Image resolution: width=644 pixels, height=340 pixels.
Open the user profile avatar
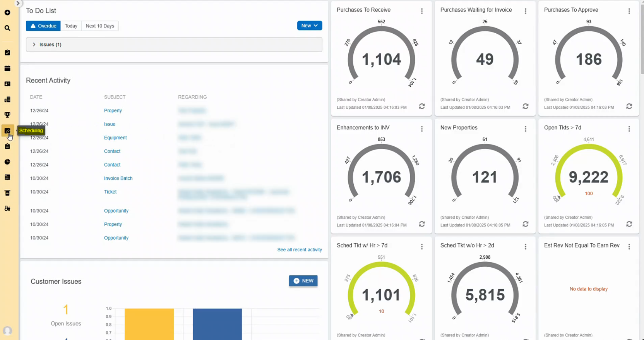(7, 331)
